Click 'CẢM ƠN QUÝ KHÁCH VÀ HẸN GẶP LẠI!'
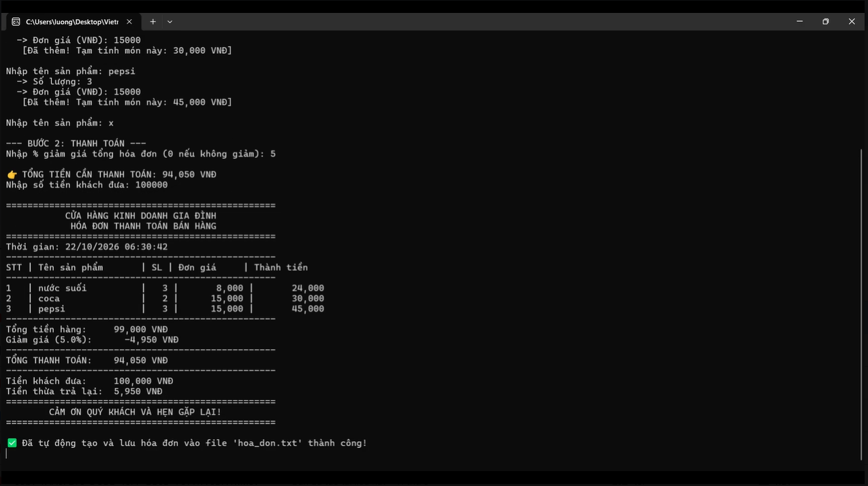The height and width of the screenshot is (486, 868). tap(136, 412)
